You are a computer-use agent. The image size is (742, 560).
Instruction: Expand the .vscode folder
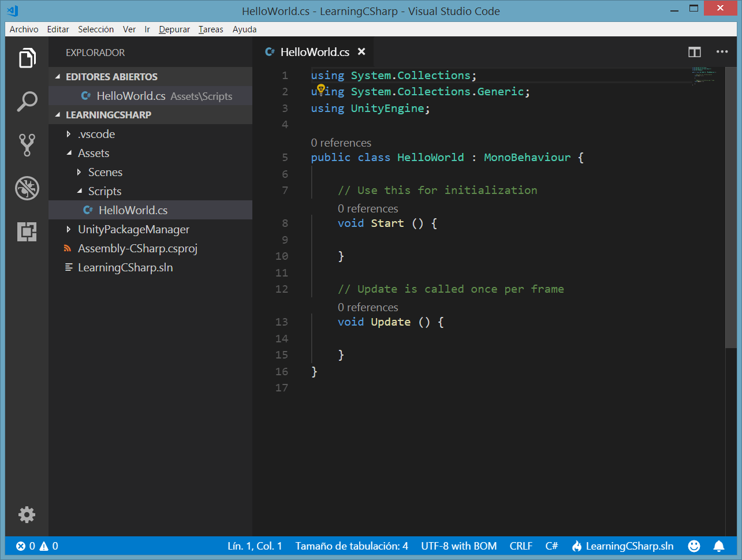pos(69,134)
